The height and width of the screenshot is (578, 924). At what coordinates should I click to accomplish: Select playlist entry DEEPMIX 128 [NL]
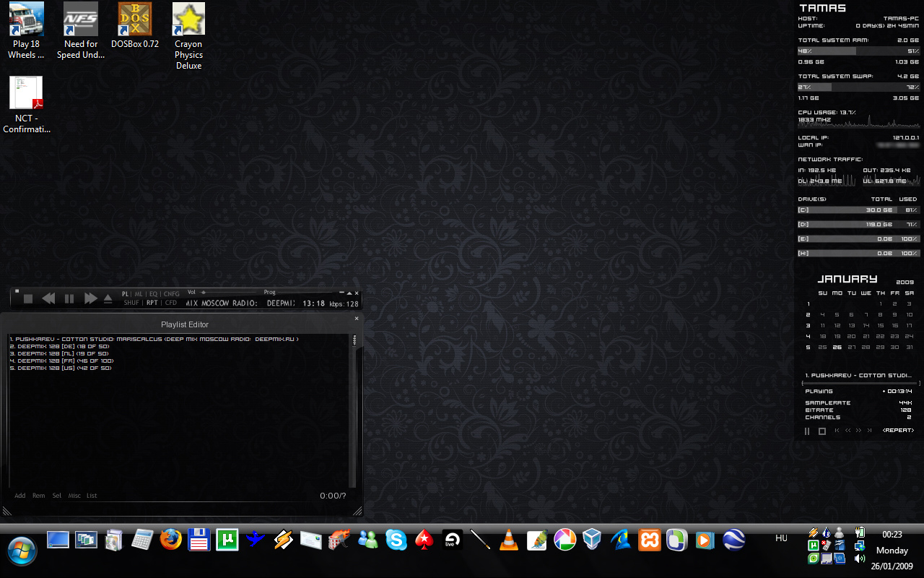59,353
